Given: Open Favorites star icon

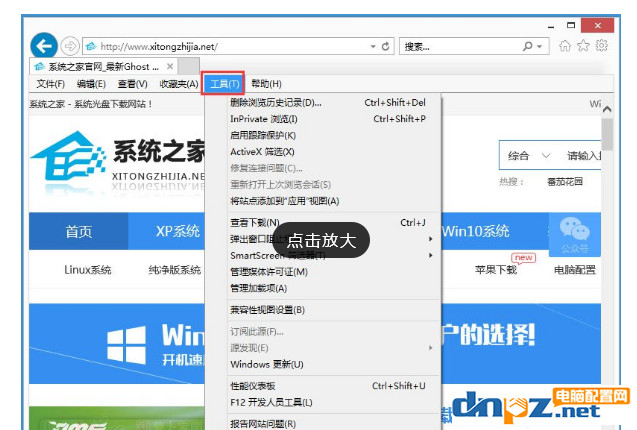Looking at the screenshot, I should coord(583,46).
